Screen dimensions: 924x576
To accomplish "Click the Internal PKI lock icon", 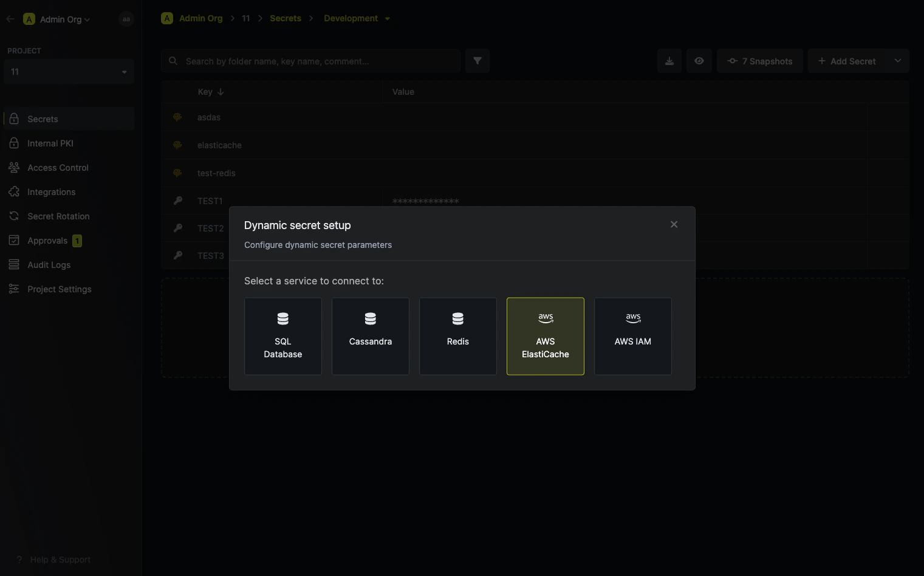I will (14, 143).
